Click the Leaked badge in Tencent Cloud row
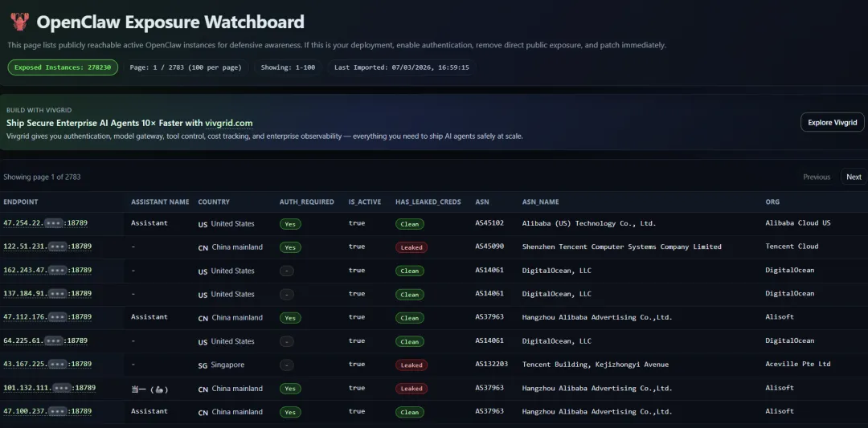The image size is (868, 428). pyautogui.click(x=411, y=247)
